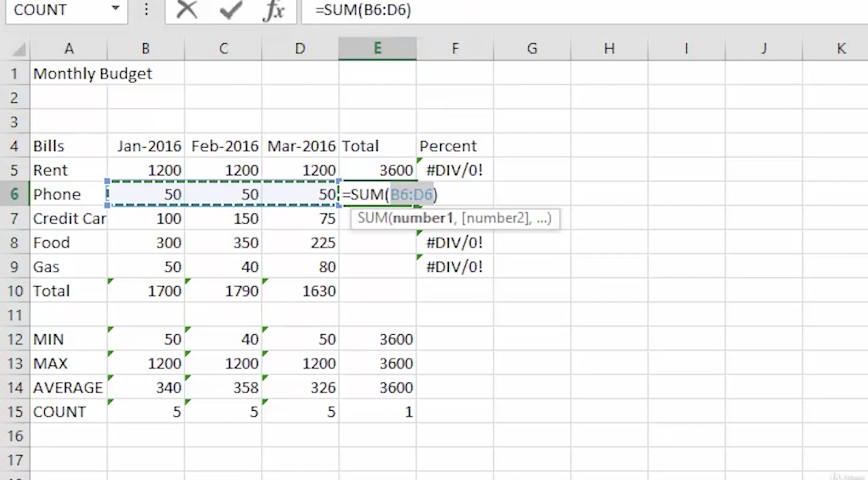Image resolution: width=868 pixels, height=480 pixels.
Task: Click the Mar total cell 1630
Action: tap(300, 291)
